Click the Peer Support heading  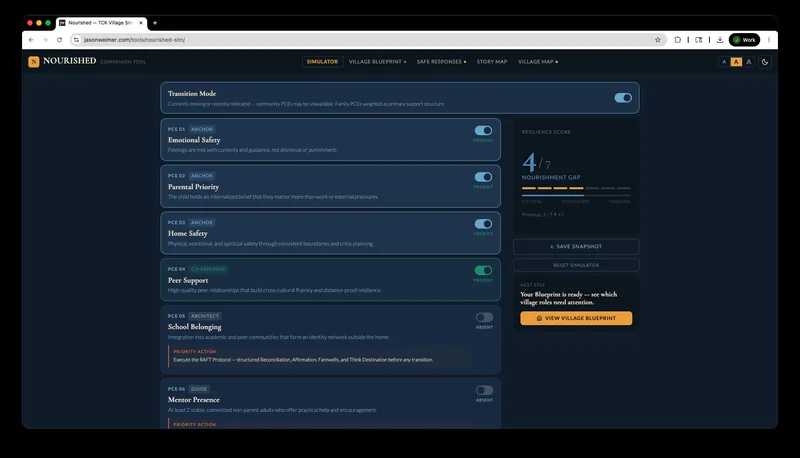[x=188, y=280]
